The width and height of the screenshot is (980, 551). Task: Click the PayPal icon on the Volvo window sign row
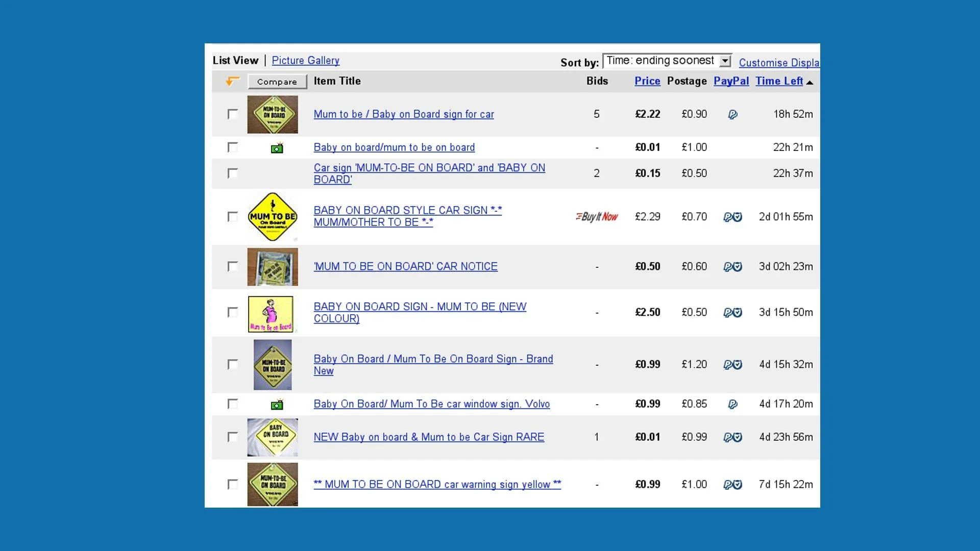(732, 405)
